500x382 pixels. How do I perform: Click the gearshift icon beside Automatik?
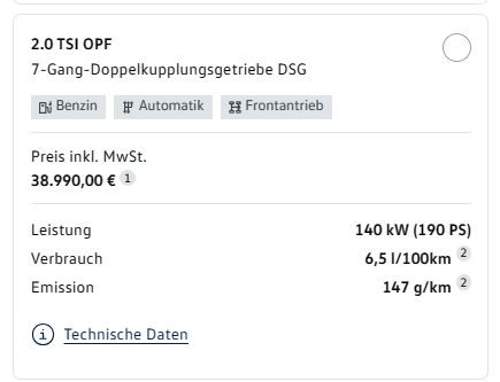click(x=128, y=107)
